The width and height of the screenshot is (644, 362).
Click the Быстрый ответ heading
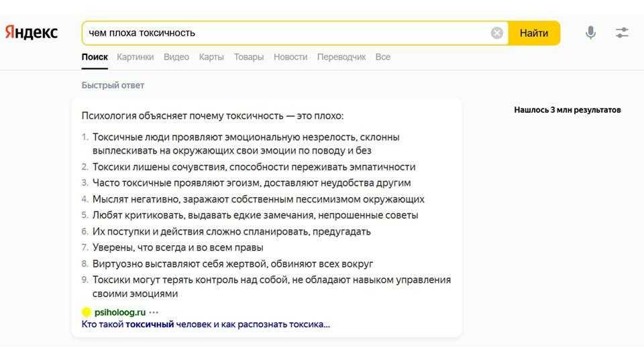[113, 85]
